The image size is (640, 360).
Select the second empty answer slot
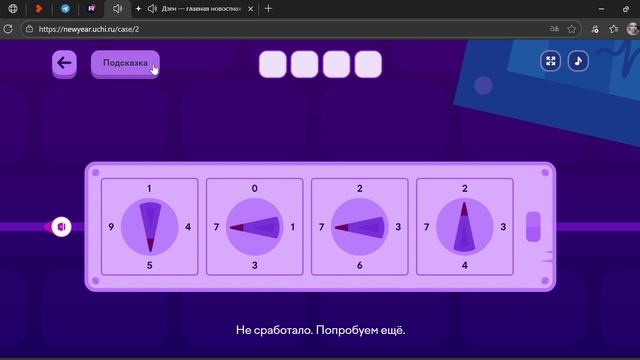click(304, 64)
